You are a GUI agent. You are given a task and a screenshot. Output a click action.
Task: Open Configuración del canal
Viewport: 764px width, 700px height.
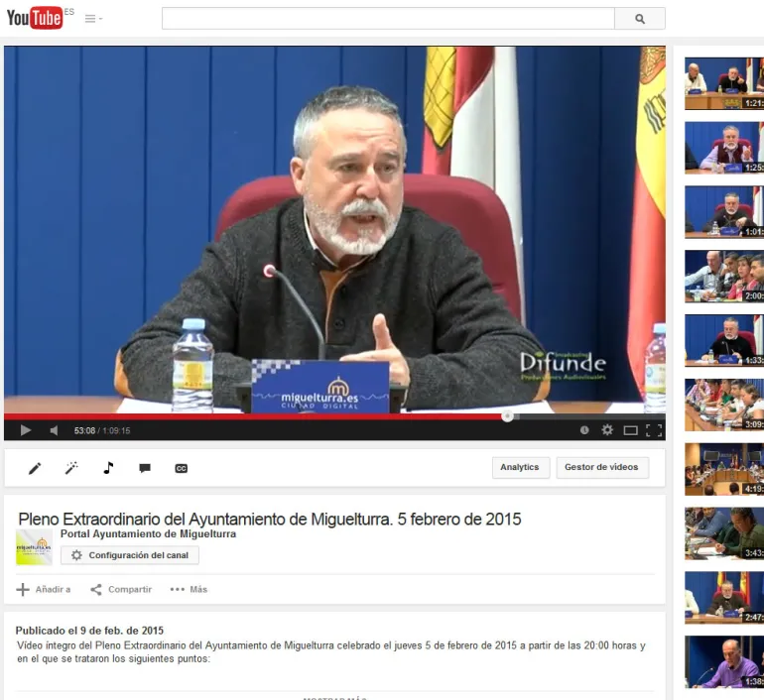coord(130,555)
